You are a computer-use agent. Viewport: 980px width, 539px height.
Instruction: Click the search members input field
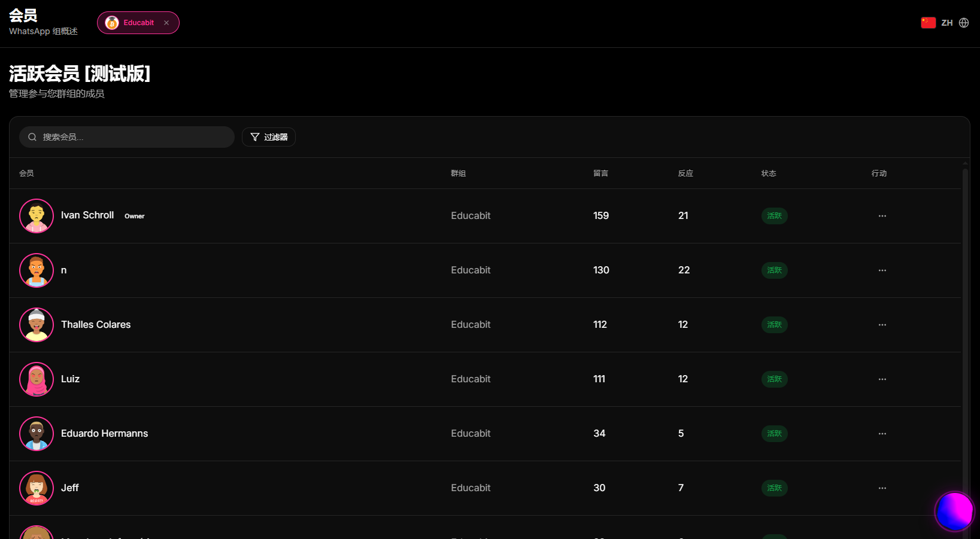click(x=127, y=137)
